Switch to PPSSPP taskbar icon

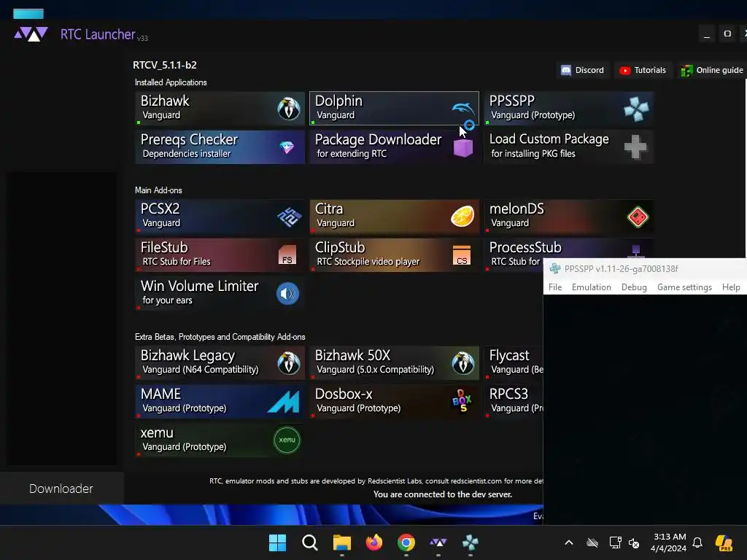(x=471, y=542)
